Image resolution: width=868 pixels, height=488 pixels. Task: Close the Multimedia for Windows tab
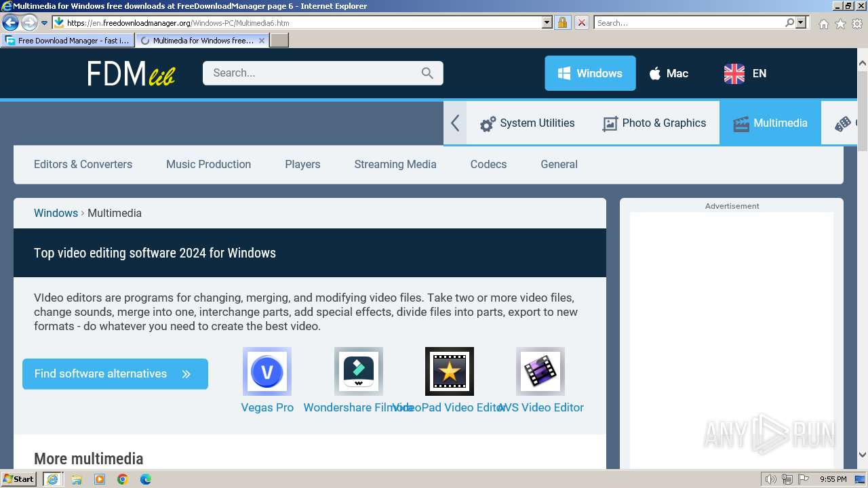pos(262,41)
